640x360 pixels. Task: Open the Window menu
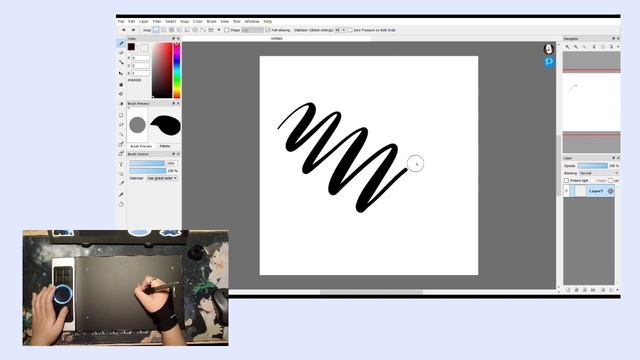point(252,21)
